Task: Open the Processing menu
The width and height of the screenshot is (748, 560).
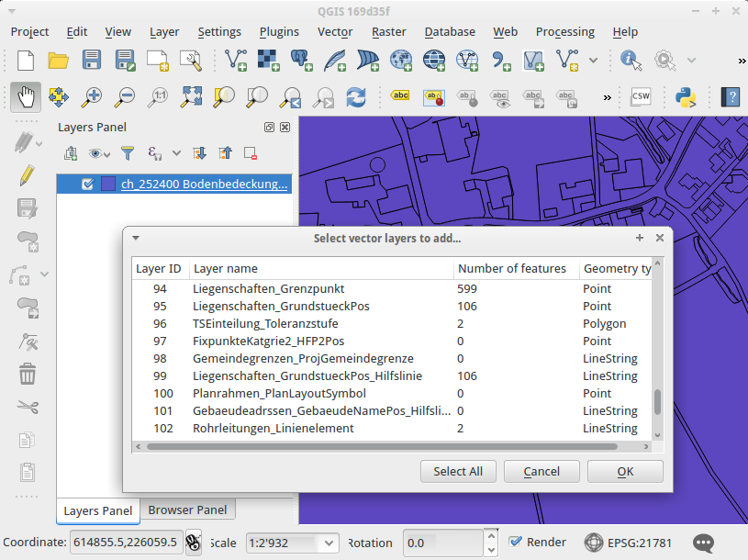Action: point(564,32)
